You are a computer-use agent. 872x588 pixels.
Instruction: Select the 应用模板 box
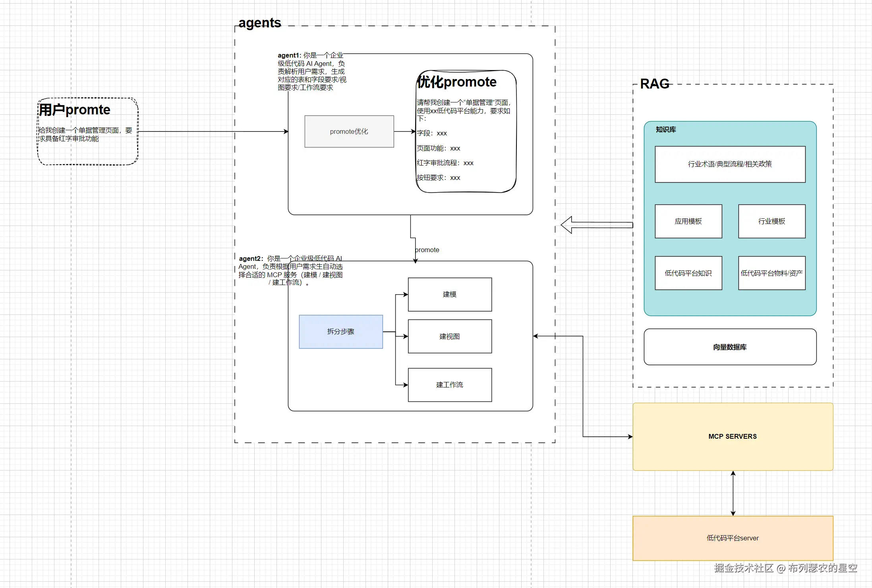(x=688, y=221)
